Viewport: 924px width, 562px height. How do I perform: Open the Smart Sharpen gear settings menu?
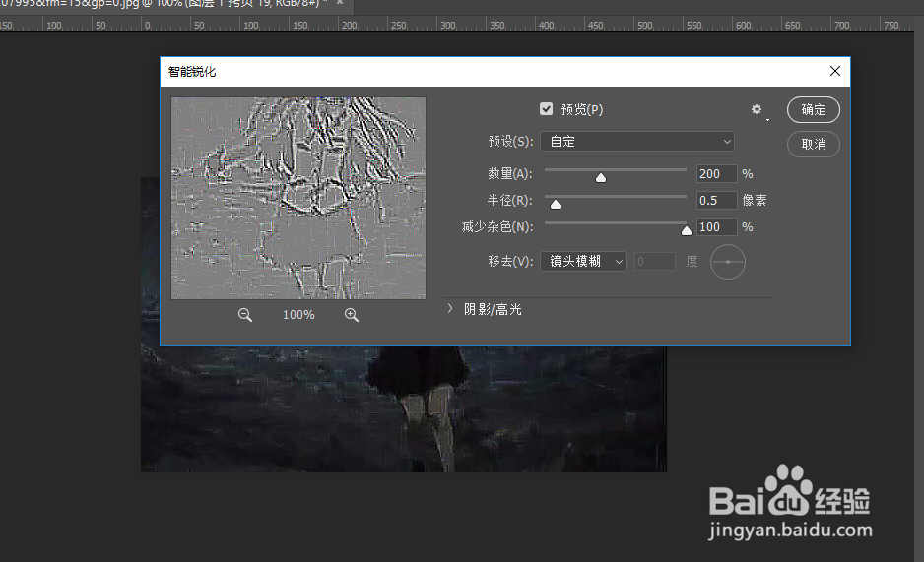point(758,110)
